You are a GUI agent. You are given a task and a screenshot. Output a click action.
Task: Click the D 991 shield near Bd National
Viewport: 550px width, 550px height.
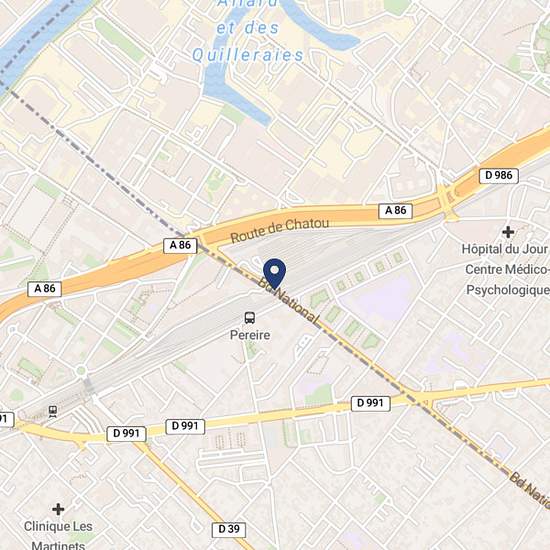(x=370, y=403)
